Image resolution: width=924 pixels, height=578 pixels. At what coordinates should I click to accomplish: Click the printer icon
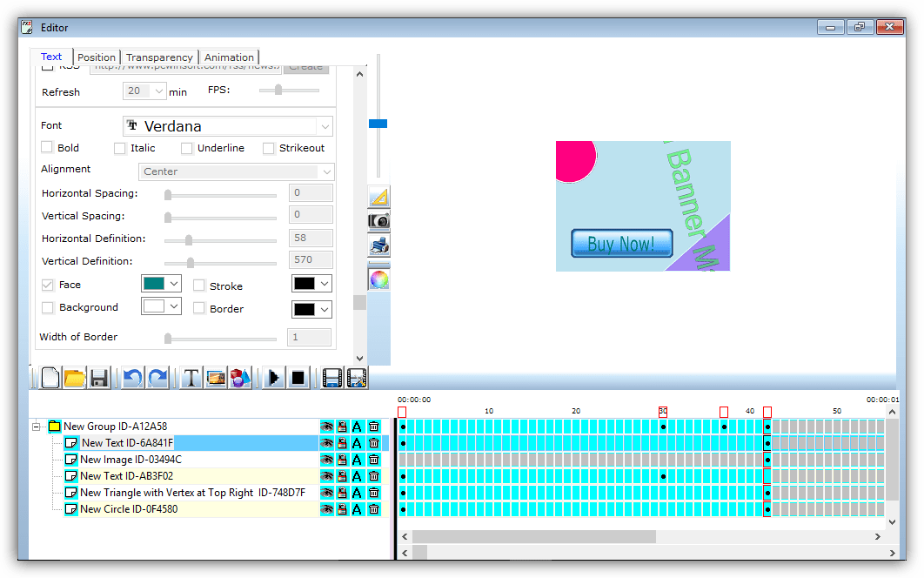[378, 245]
